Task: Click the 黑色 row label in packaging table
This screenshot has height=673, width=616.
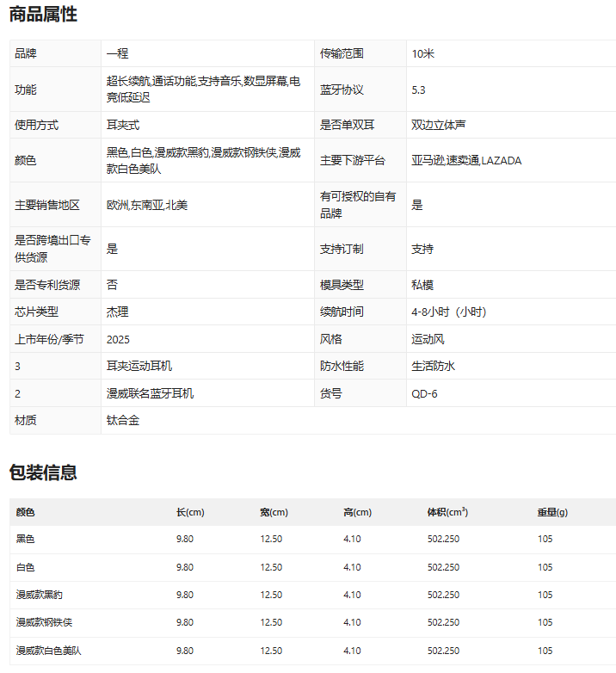Action: pos(26,539)
